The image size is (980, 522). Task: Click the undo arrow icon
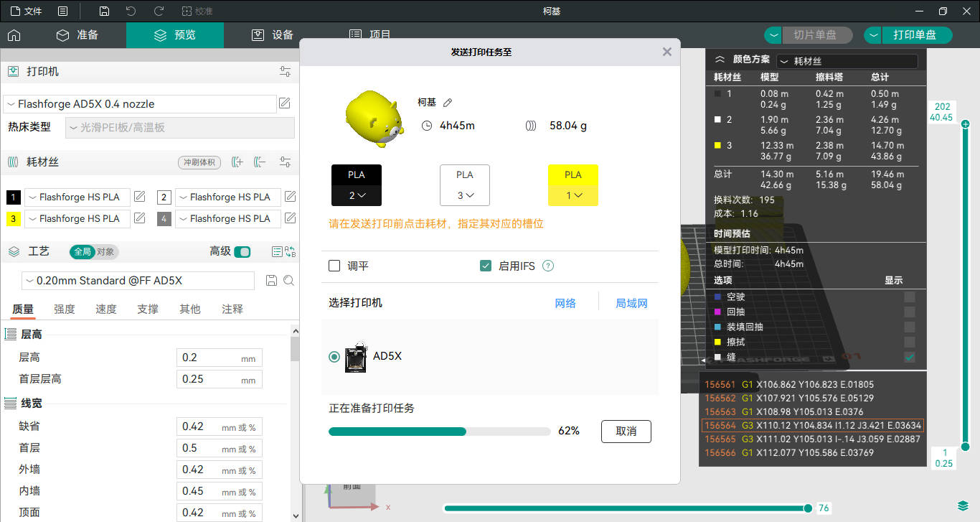(131, 11)
